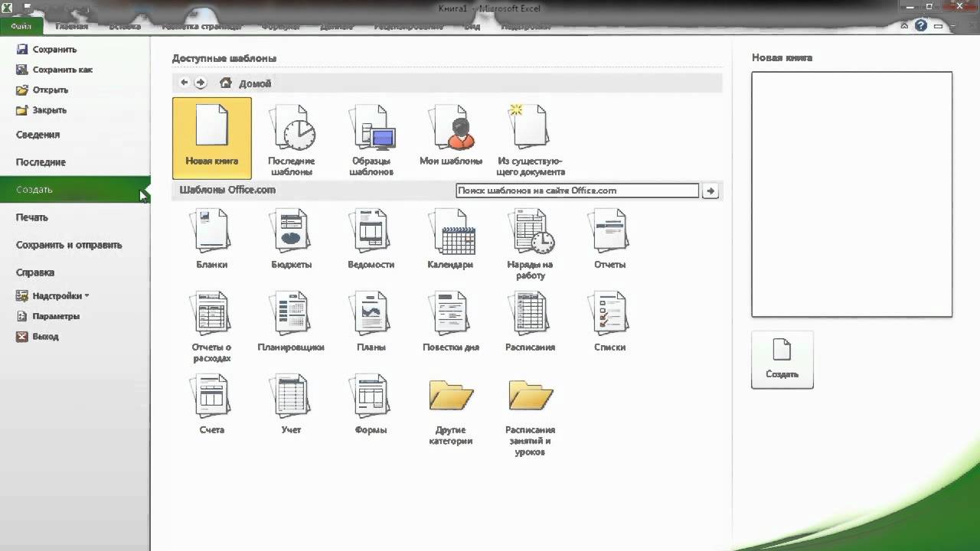Open the Счета template category
Viewport: 980px width, 551px height.
212,404
